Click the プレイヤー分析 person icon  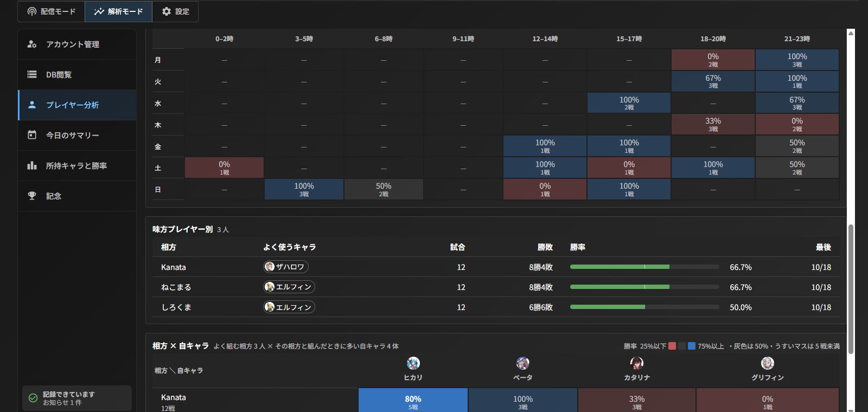coord(32,105)
